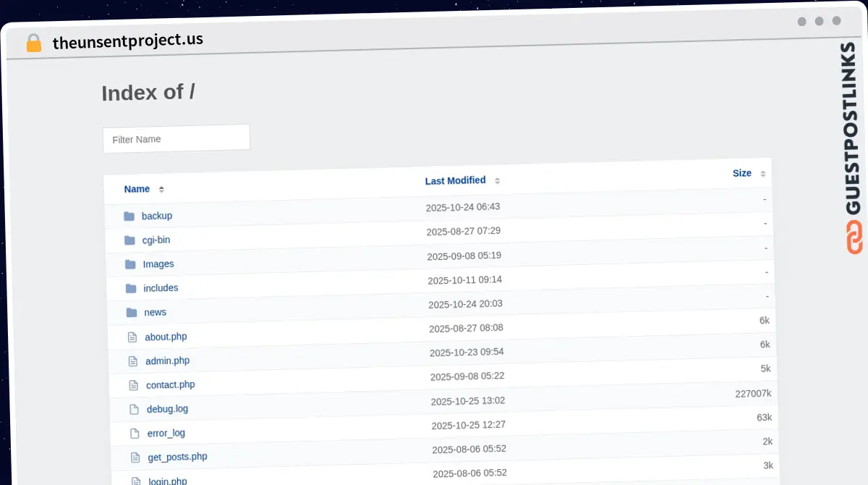Open the login.php file link
This screenshot has width=868, height=485.
168,481
